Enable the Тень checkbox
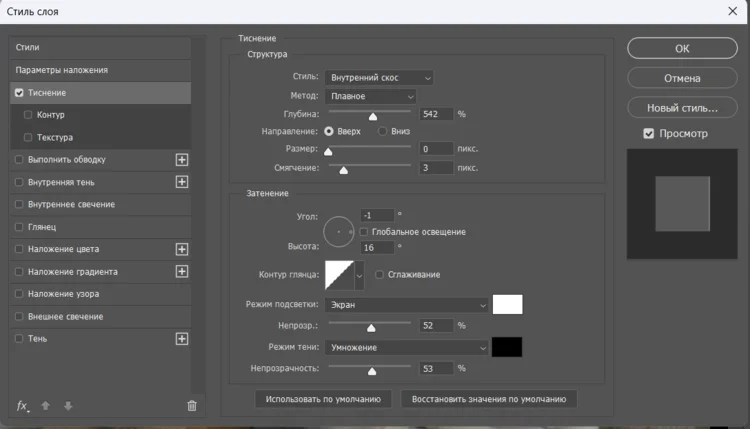The width and height of the screenshot is (750, 429). (19, 338)
